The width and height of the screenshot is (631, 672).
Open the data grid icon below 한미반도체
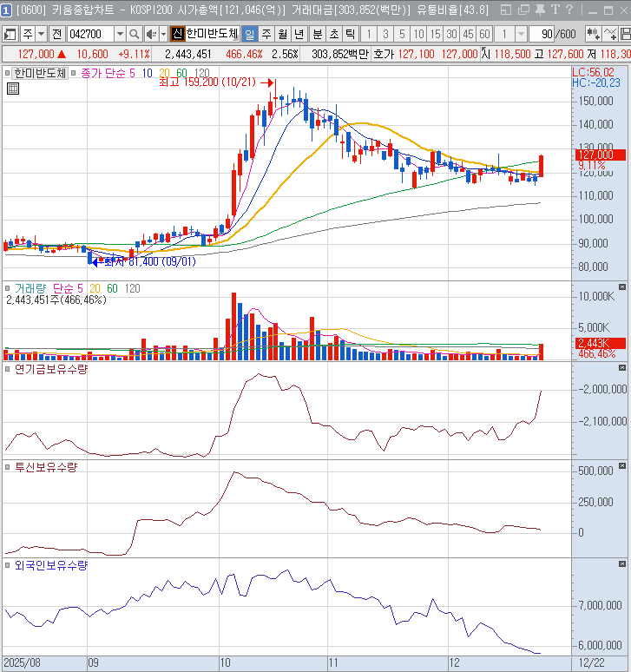pos(15,89)
